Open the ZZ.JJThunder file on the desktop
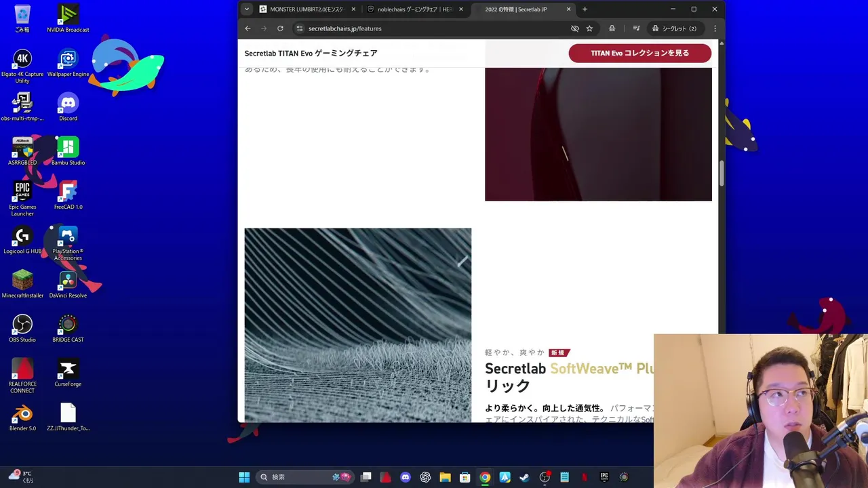This screenshot has height=488, width=868. coord(68,417)
